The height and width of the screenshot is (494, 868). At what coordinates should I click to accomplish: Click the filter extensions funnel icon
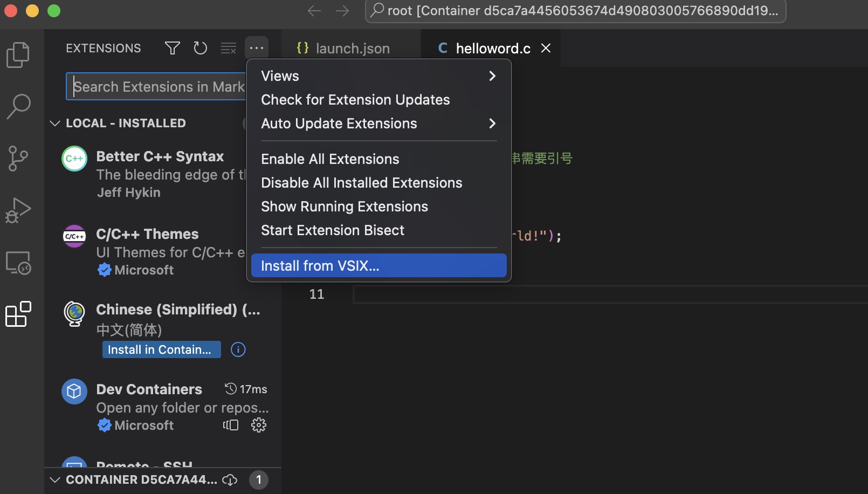click(x=173, y=49)
